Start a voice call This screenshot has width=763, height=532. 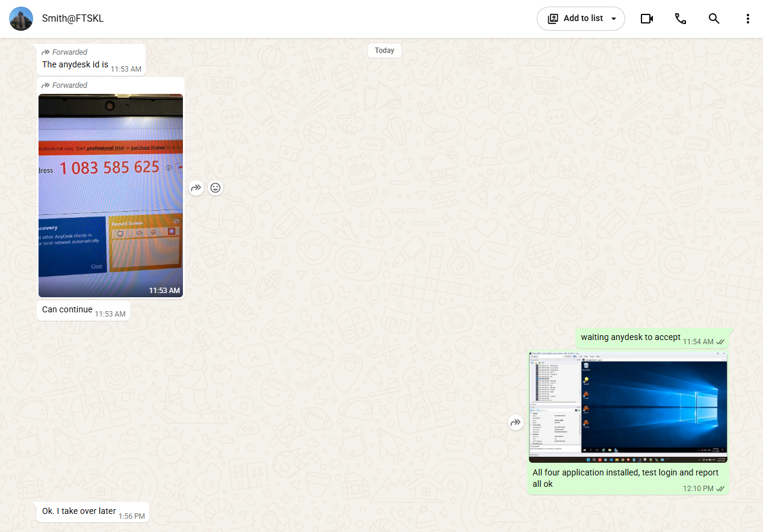click(681, 19)
